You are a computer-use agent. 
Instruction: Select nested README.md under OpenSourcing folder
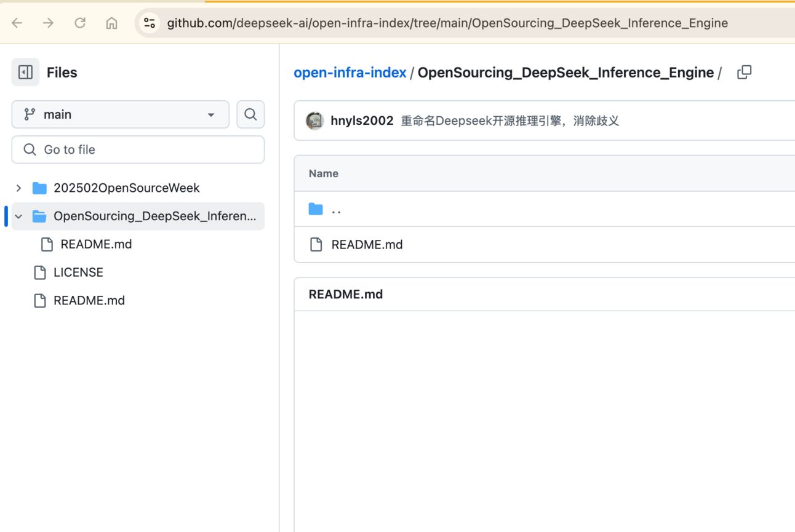point(96,244)
